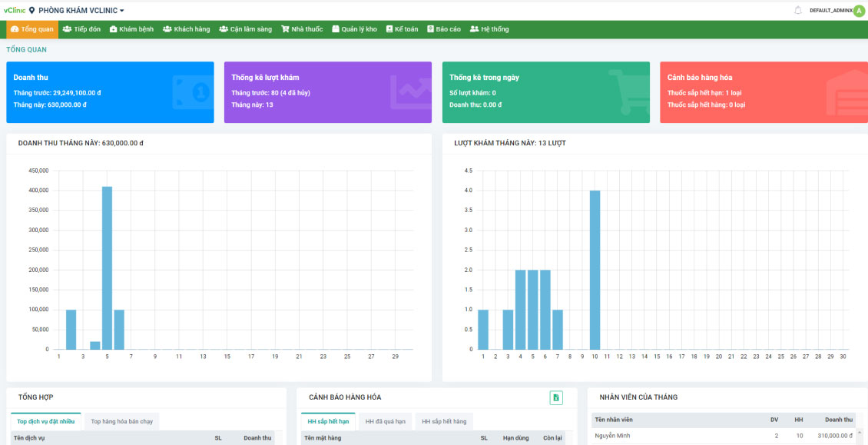Click the vClinic logo
868x445 pixels.
pos(14,10)
